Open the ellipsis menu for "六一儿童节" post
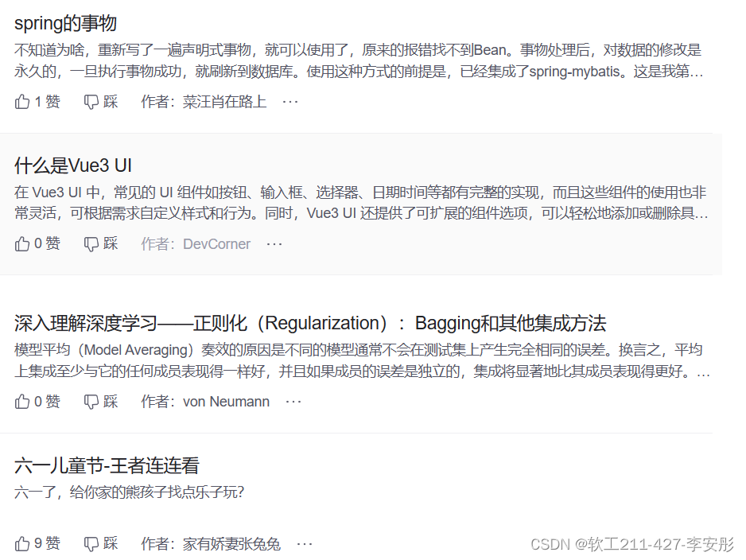The image size is (746, 560). tap(305, 544)
